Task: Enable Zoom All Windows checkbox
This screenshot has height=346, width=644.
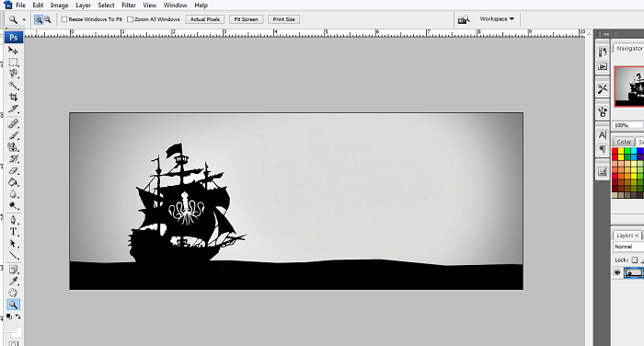Action: pyautogui.click(x=131, y=19)
